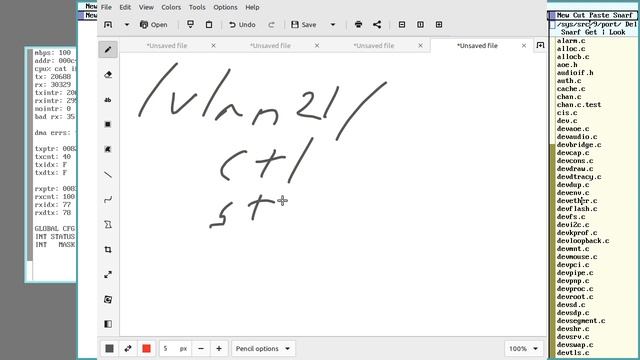Click the minus-box zoom out icon

click(402, 24)
